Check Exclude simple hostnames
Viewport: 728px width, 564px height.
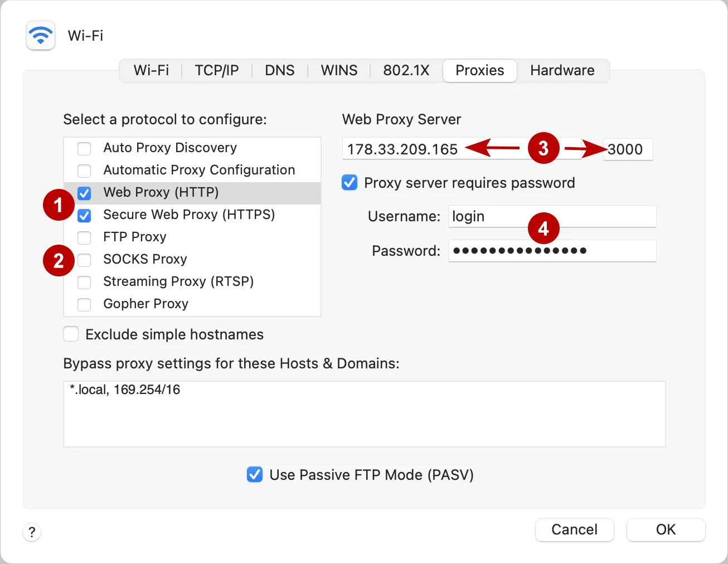tap(71, 334)
